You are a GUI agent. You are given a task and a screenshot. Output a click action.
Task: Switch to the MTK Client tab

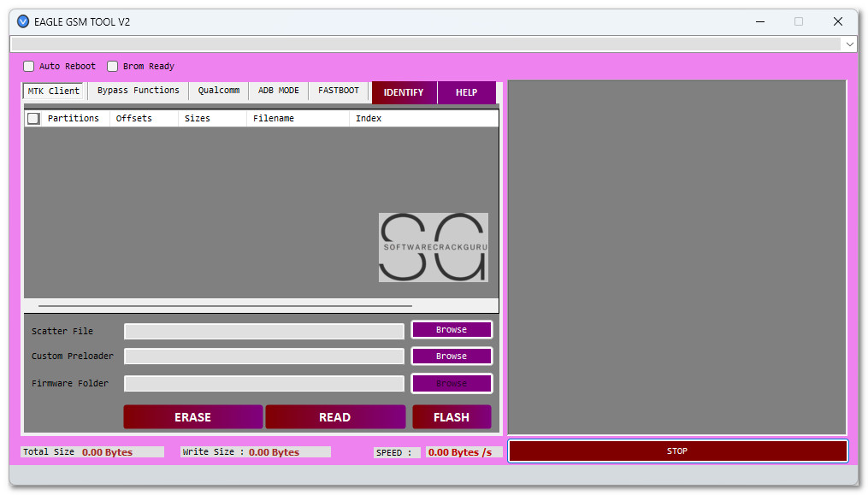click(x=54, y=91)
